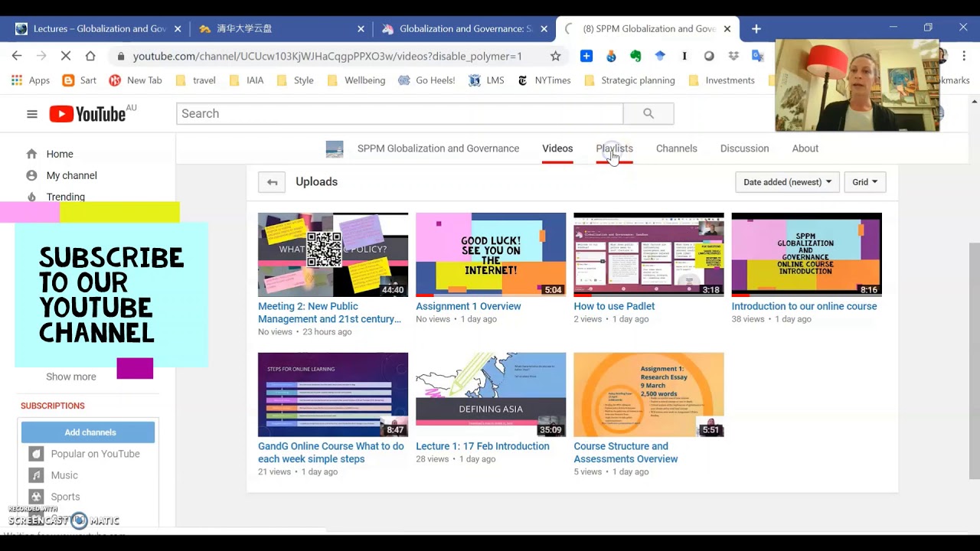Open the LMS bookmark
Image resolution: width=980 pixels, height=551 pixels.
tap(487, 80)
